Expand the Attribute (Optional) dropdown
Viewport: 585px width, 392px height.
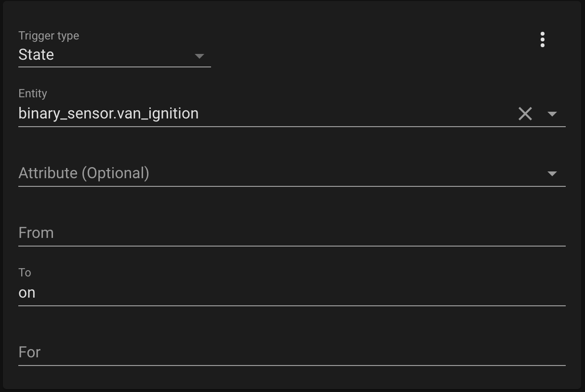(x=553, y=174)
